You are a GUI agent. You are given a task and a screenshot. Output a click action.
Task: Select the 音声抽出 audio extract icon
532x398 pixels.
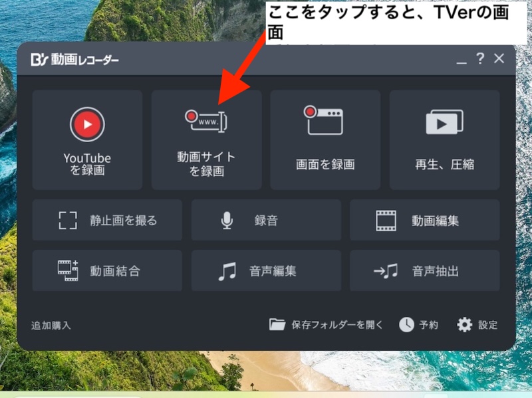click(386, 271)
